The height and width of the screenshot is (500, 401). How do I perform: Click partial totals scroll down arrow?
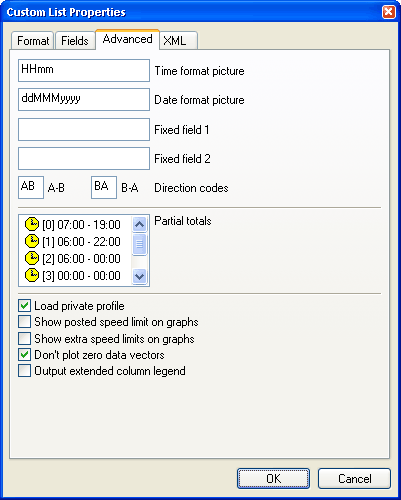(x=139, y=276)
